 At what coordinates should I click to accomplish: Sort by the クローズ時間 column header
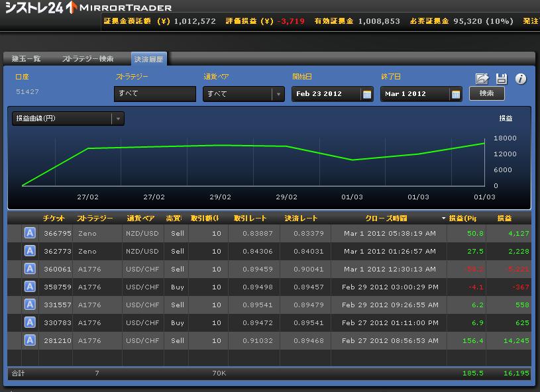tap(386, 219)
